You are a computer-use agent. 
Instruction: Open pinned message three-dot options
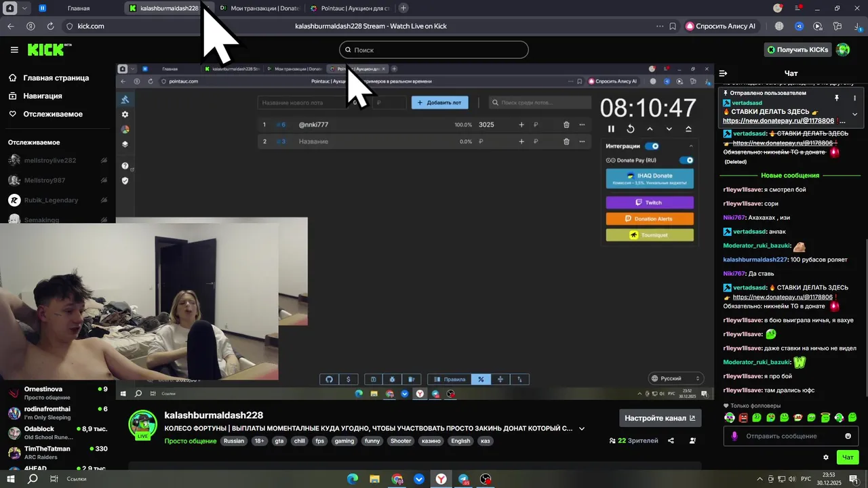pos(854,98)
